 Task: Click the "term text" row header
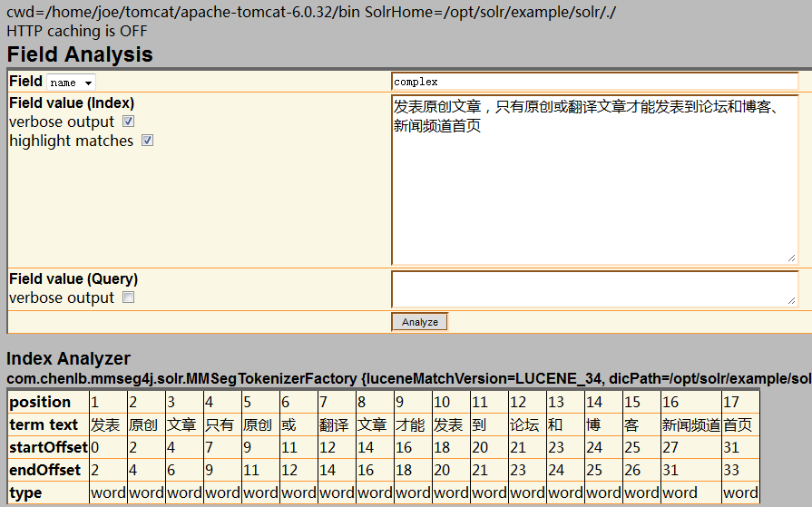point(44,424)
